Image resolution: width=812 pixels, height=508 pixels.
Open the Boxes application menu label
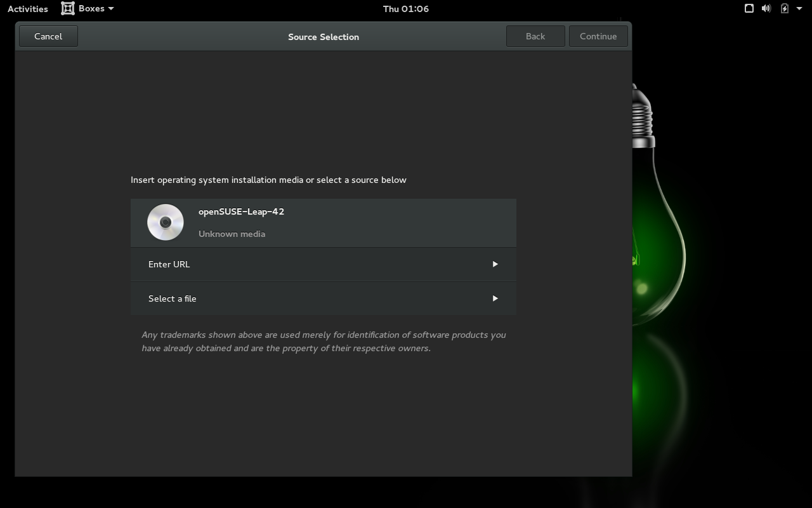tap(91, 8)
